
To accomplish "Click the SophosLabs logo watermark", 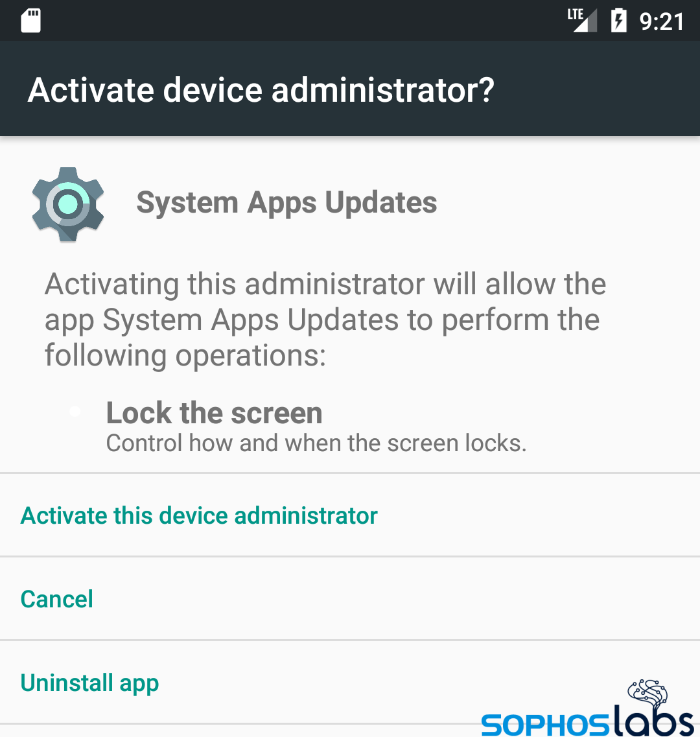I will [x=588, y=708].
